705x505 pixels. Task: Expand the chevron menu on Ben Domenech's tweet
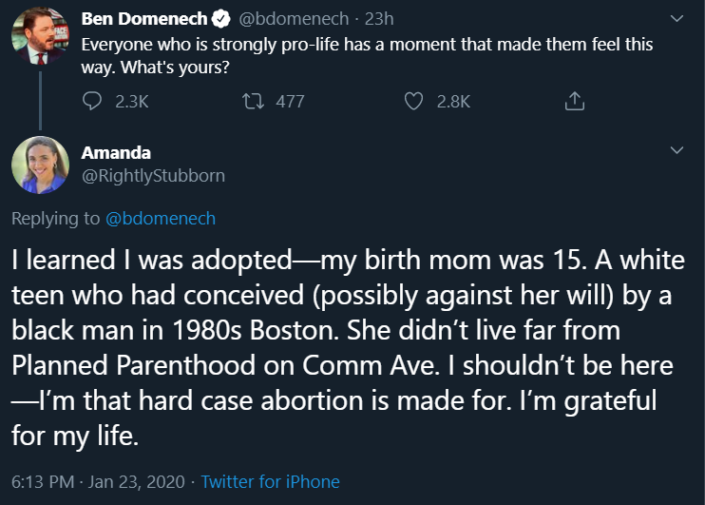677,19
